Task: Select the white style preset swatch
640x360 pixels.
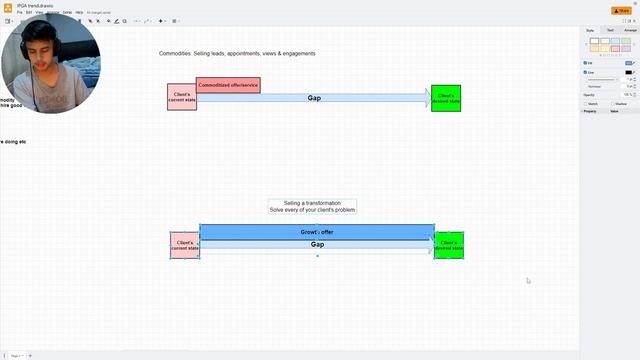Action: point(594,41)
